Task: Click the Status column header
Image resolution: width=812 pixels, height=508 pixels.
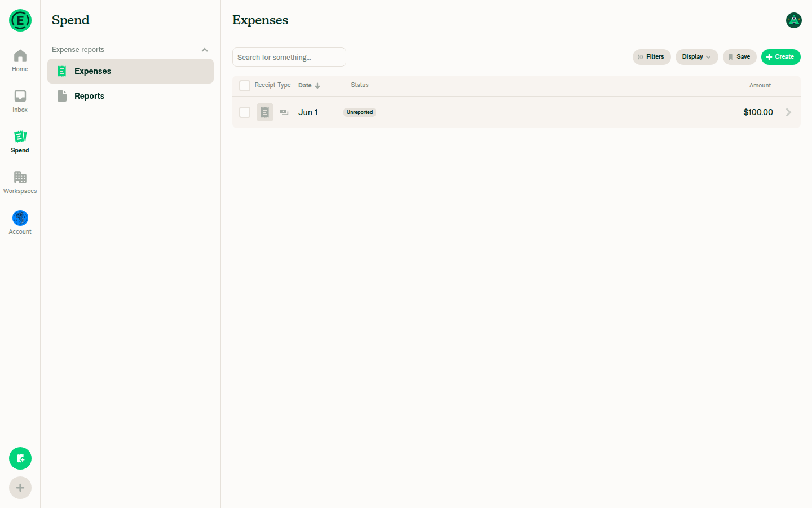Action: 360,85
